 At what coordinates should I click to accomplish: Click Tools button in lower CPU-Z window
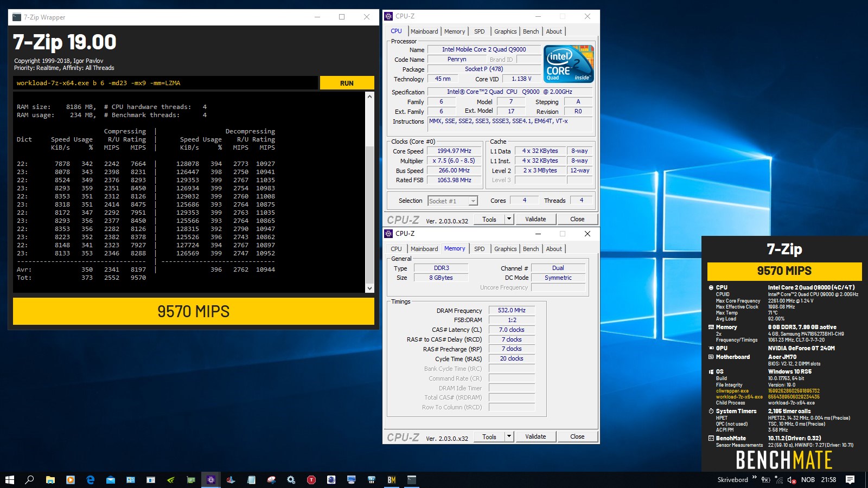(489, 436)
